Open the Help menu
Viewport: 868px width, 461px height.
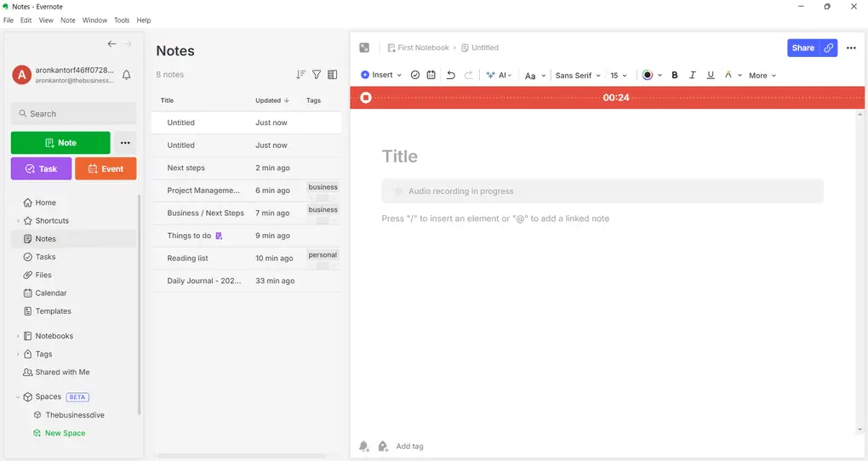coord(144,20)
